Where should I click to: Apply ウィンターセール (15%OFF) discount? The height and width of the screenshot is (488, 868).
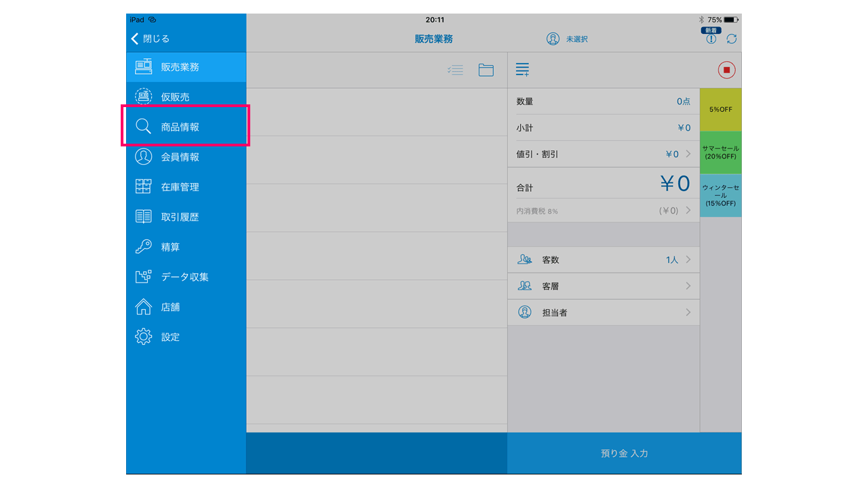pos(721,195)
